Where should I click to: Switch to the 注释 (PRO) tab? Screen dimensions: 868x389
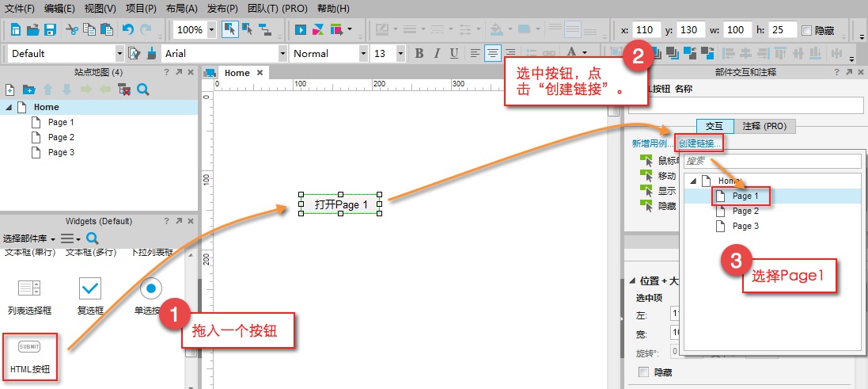pyautogui.click(x=764, y=126)
